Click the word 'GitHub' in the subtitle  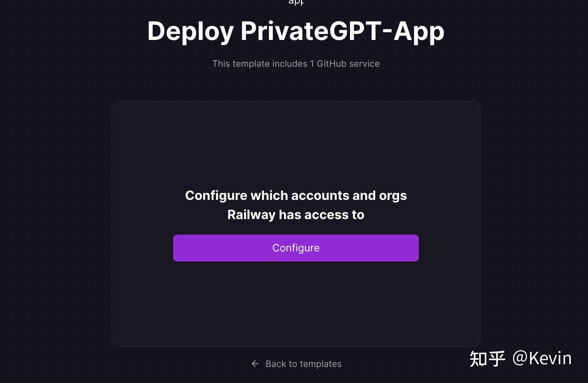tap(332, 64)
